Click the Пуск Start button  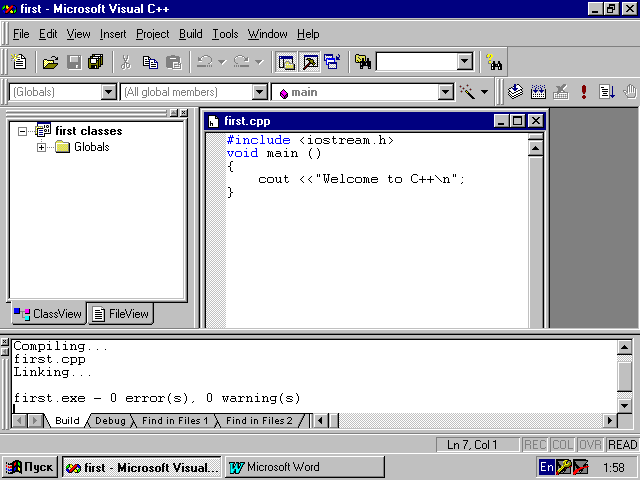(x=31, y=467)
